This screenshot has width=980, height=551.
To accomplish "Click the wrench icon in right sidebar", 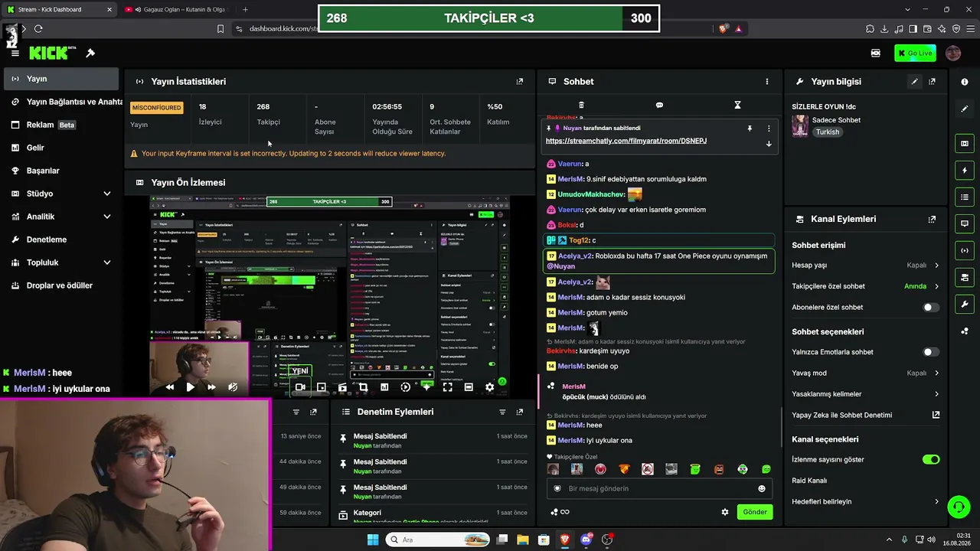I will (x=965, y=304).
